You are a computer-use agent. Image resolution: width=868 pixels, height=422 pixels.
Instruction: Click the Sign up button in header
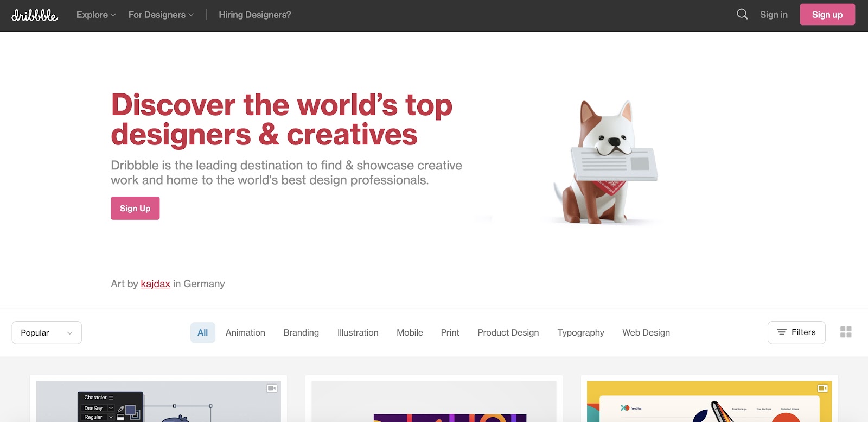[x=827, y=15]
